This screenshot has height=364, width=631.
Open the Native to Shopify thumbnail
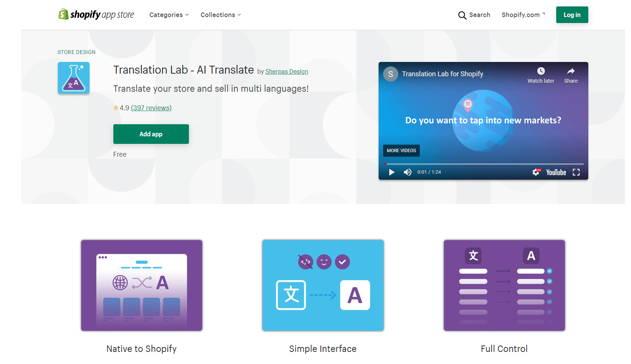[142, 285]
